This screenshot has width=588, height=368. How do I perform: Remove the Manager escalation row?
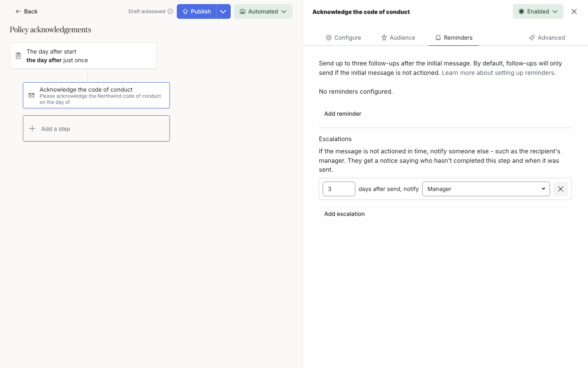[x=561, y=189]
